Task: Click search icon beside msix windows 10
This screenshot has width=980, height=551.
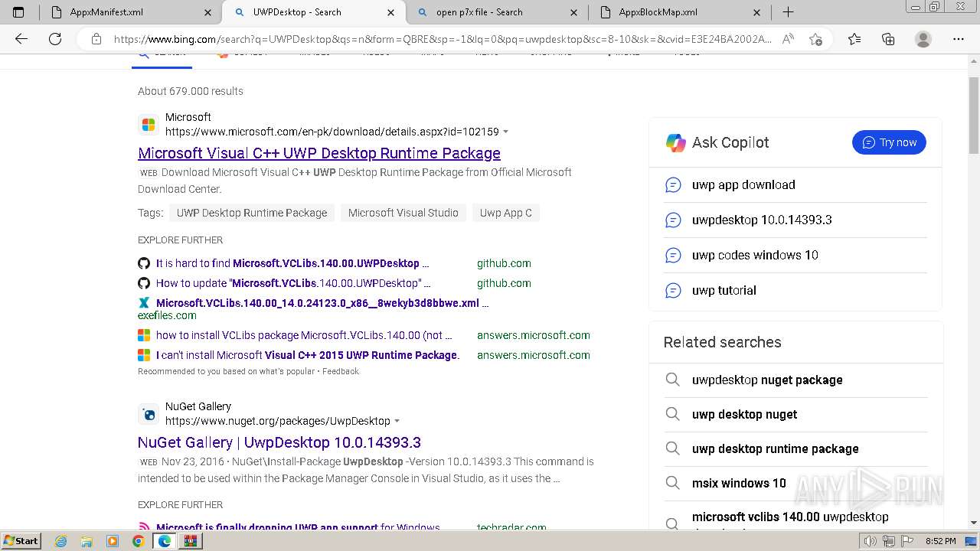Action: coord(672,483)
